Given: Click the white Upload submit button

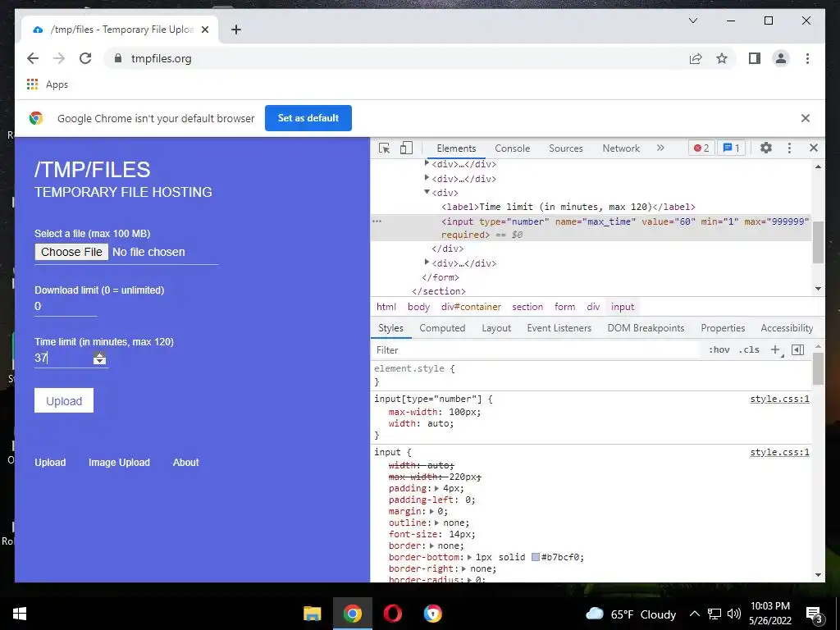Looking at the screenshot, I should tap(64, 400).
